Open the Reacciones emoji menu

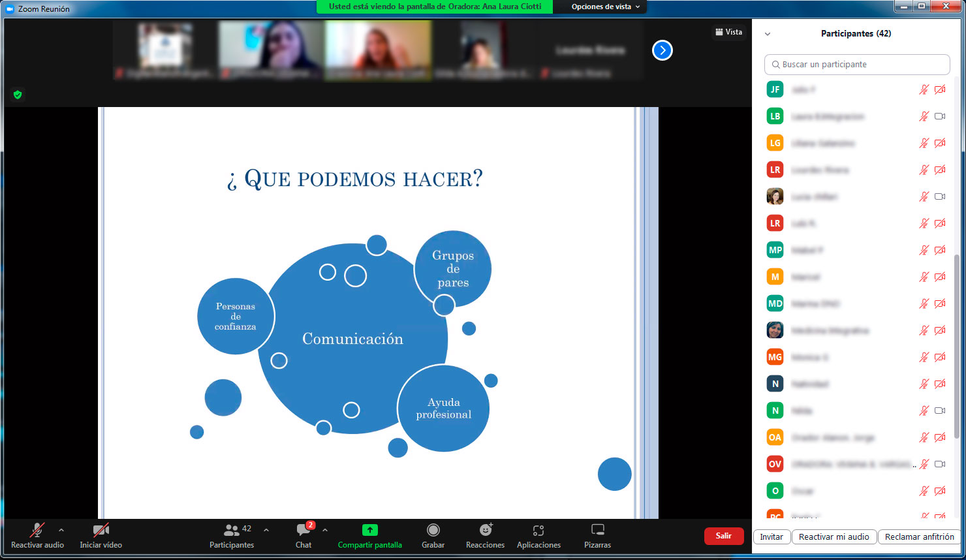(x=485, y=531)
